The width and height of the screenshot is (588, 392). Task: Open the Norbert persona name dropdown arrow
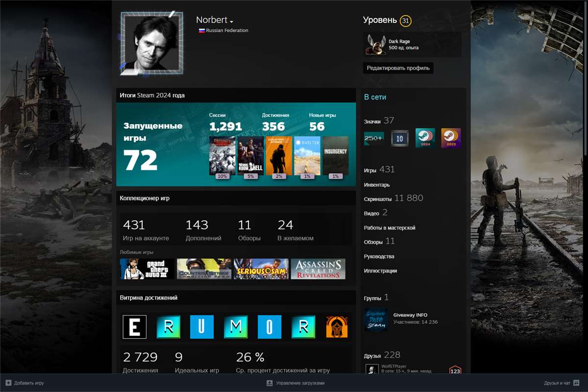[x=231, y=22]
